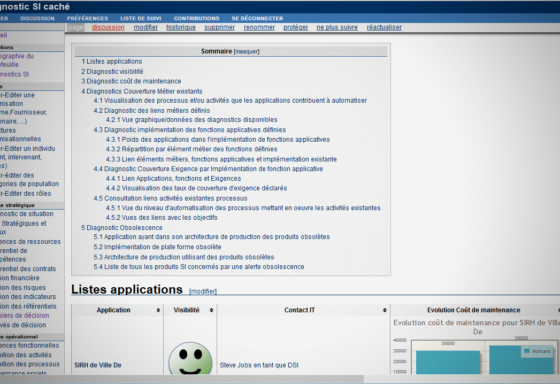Open sidebar link Gestion des référentiels
Image resolution: width=560 pixels, height=384 pixels.
[28, 306]
